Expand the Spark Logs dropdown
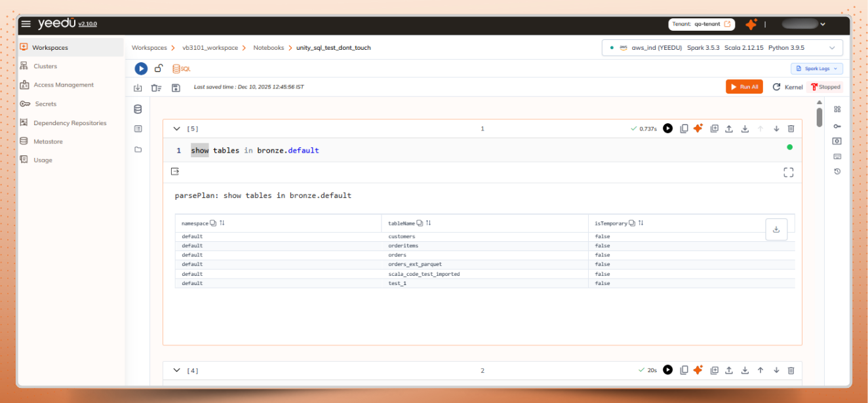868x403 pixels. point(816,68)
